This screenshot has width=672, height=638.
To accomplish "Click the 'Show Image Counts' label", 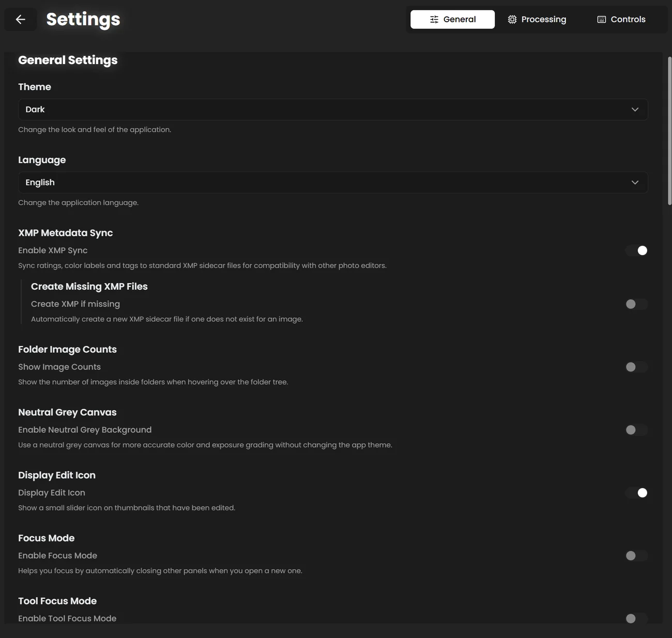I will click(59, 367).
